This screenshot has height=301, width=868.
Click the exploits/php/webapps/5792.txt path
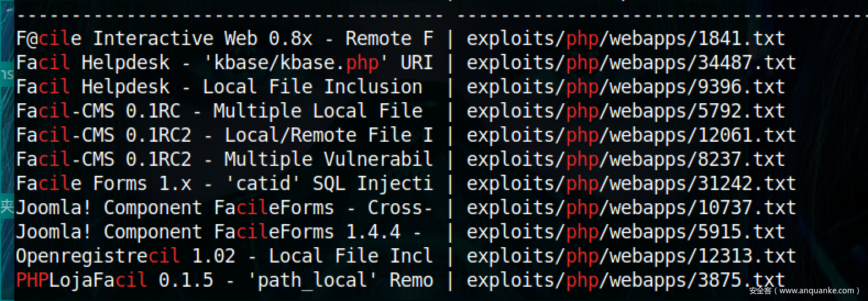(x=625, y=111)
